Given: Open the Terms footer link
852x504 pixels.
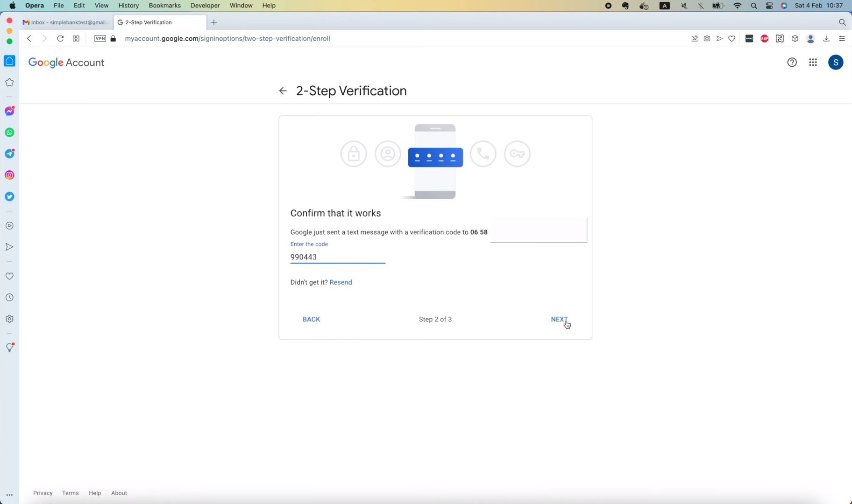Looking at the screenshot, I should [x=71, y=493].
